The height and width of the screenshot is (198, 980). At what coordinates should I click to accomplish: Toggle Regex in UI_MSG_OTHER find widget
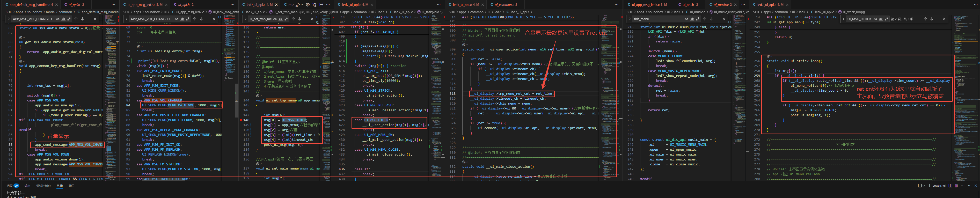[887, 19]
